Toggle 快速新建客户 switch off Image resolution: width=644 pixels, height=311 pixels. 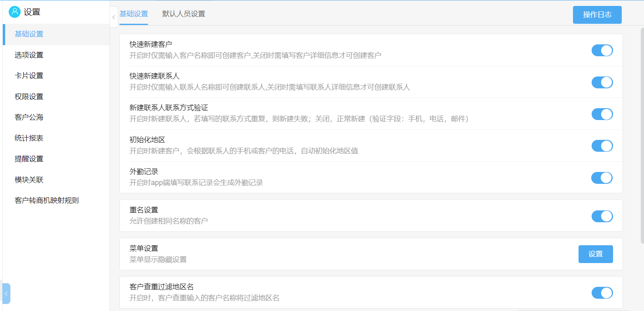(x=602, y=50)
